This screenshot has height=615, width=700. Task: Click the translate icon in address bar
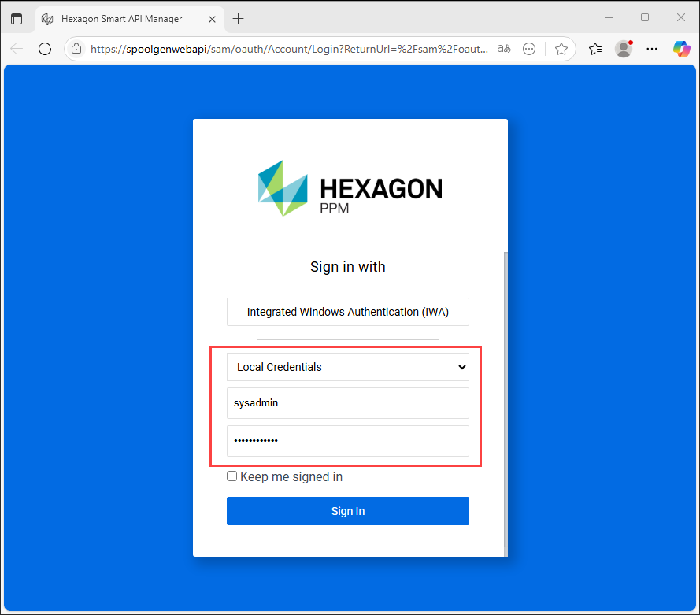503,49
